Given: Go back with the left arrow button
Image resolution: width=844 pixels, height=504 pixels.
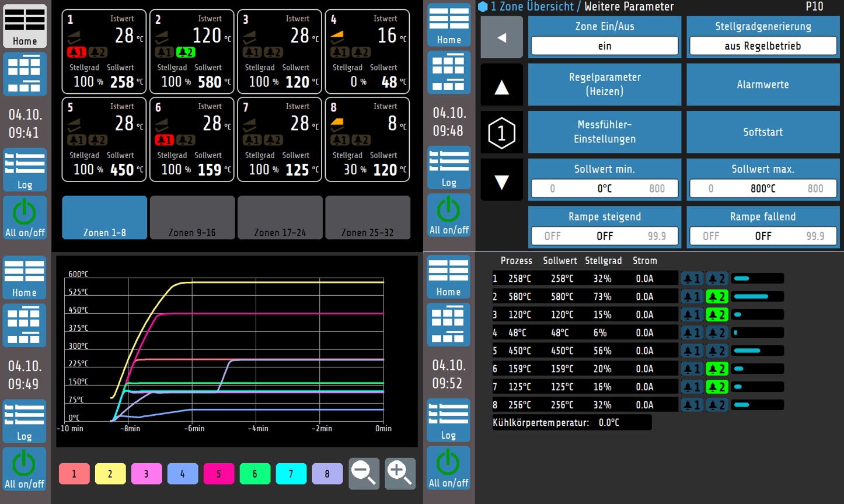Looking at the screenshot, I should [502, 37].
